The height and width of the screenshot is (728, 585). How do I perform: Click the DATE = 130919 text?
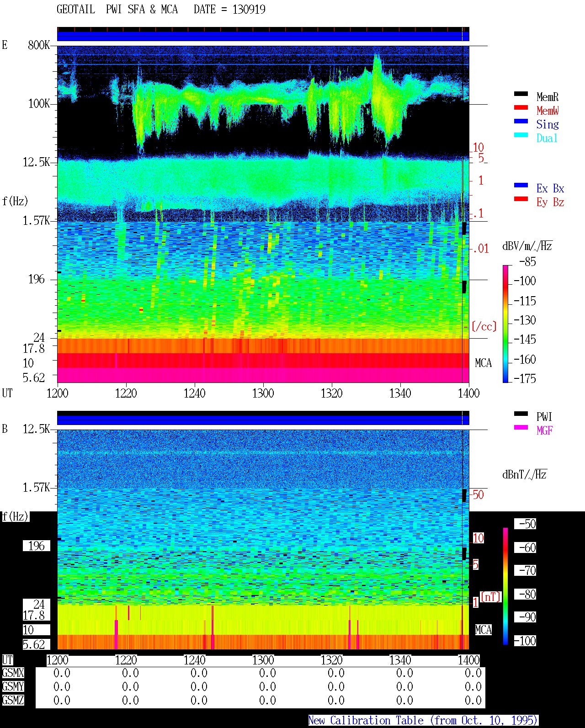click(x=229, y=10)
